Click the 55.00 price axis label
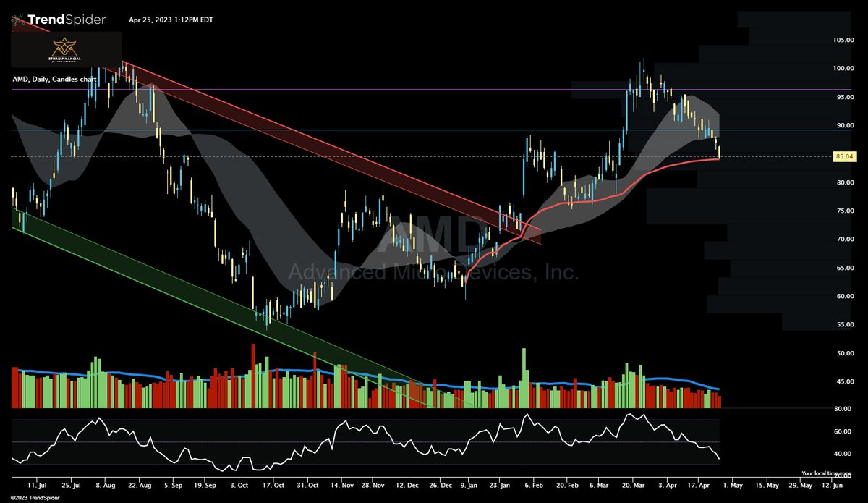This screenshot has width=868, height=503. [x=845, y=325]
